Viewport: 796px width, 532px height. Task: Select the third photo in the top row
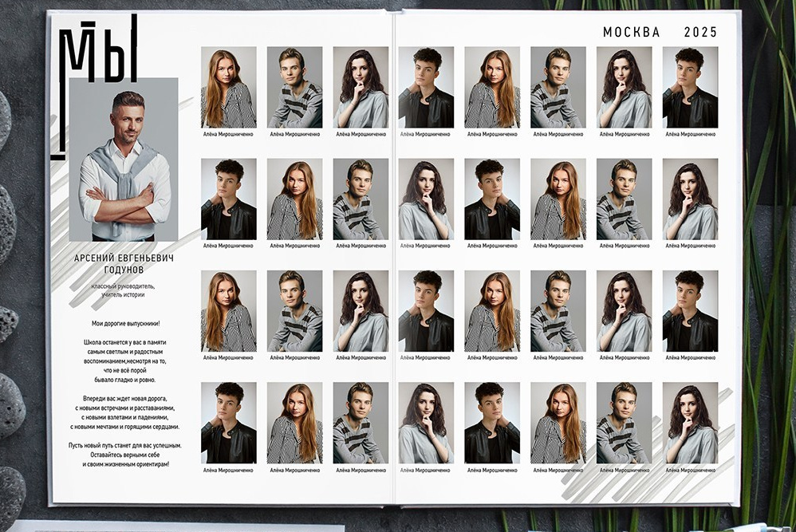[361, 87]
